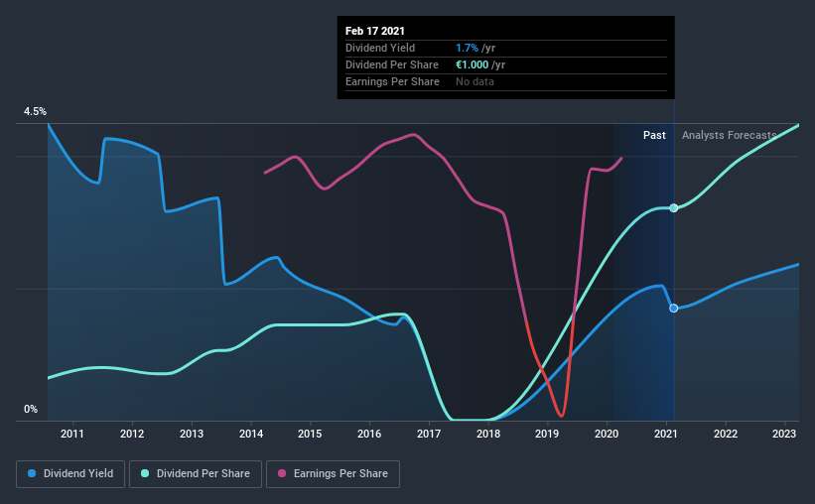Click the Feb 17 2021 tooltip header

point(375,31)
